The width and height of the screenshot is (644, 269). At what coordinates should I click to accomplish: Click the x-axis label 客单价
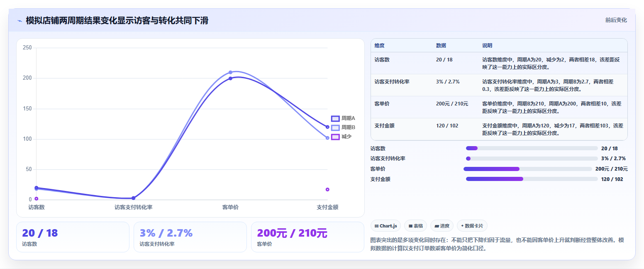pos(230,207)
